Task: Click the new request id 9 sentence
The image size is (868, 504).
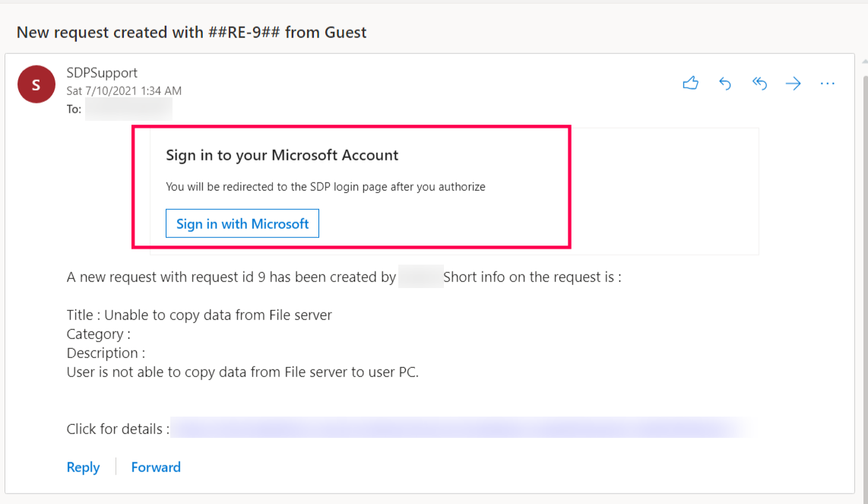Action: click(x=344, y=277)
